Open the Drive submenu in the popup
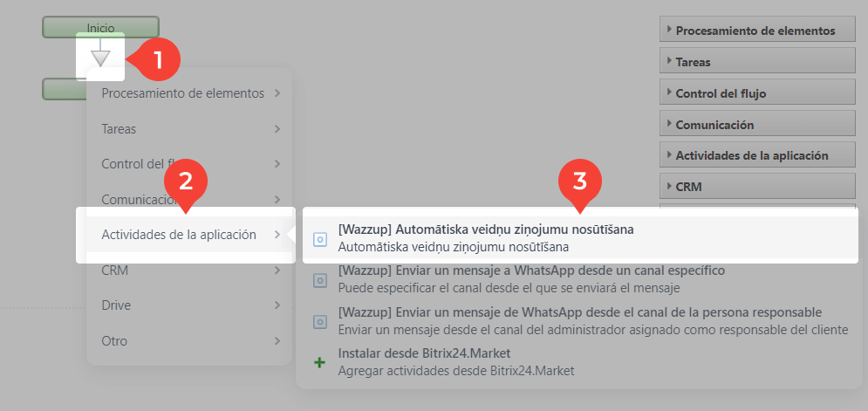This screenshot has height=411, width=868. pyautogui.click(x=189, y=305)
